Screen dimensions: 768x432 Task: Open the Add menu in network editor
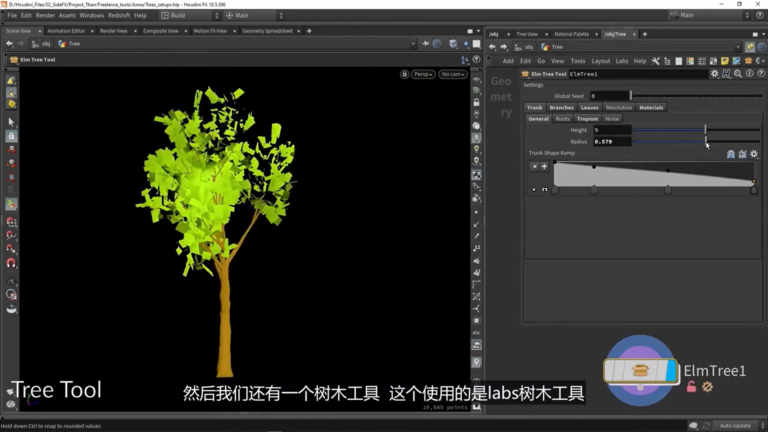pyautogui.click(x=508, y=61)
